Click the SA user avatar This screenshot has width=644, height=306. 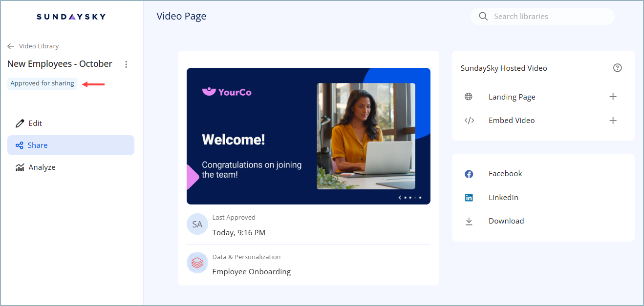point(197,224)
